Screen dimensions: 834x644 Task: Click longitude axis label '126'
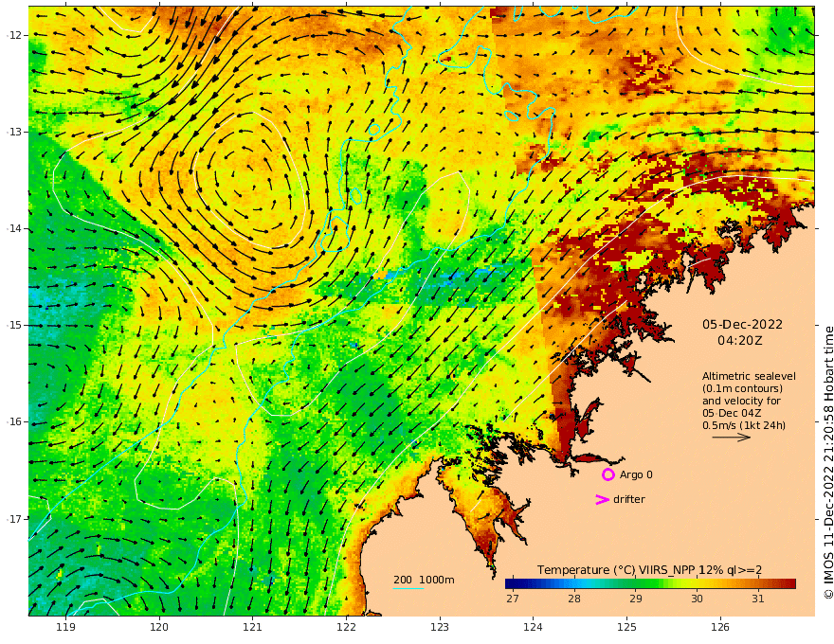pos(720,627)
